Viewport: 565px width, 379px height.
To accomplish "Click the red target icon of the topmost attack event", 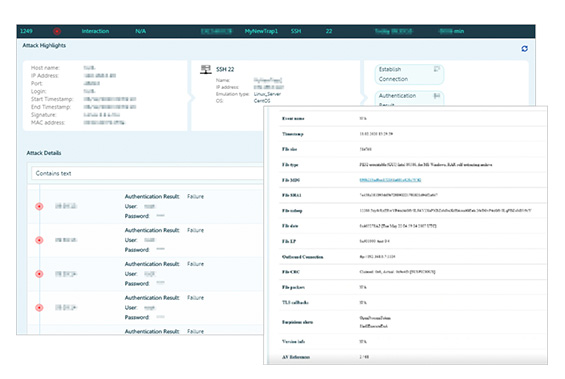I will (39, 206).
